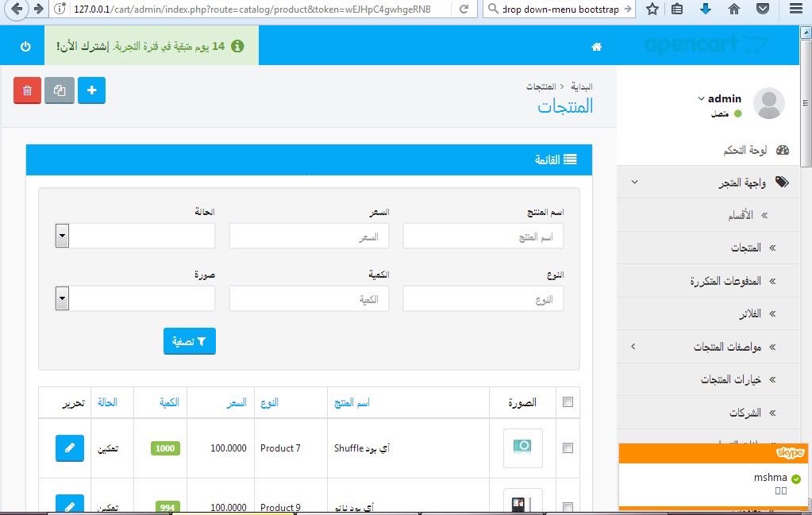
Task: Toggle the select-all checkbox in table header
Action: pyautogui.click(x=568, y=402)
